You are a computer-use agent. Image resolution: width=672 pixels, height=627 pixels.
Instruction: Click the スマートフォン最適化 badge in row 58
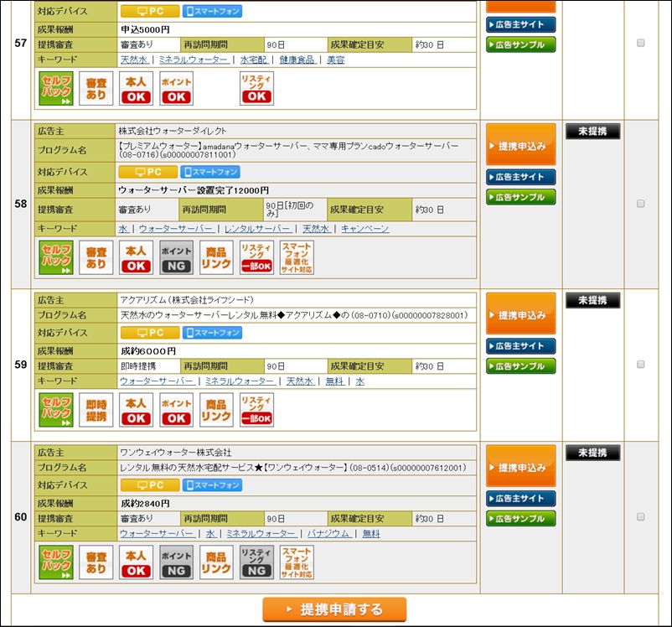297,257
